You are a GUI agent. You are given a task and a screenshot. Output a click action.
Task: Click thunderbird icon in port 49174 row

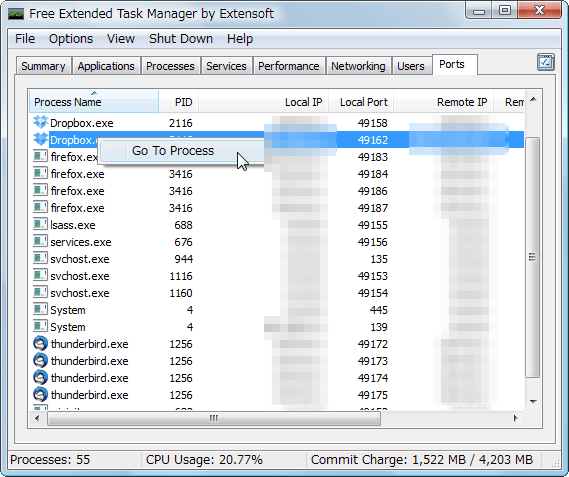click(40, 378)
